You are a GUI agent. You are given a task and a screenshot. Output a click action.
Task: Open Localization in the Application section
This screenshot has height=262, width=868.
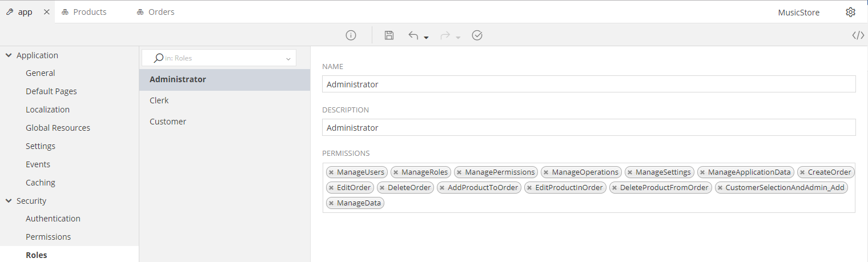click(x=47, y=110)
